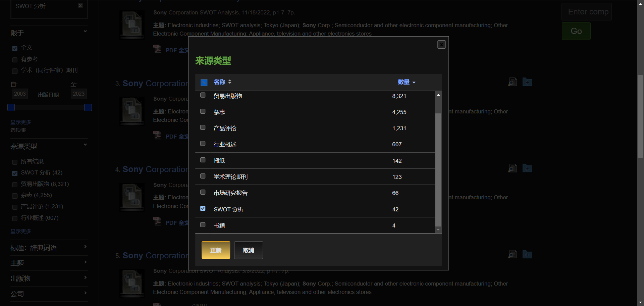The image size is (644, 306).
Task: Click the 更新 button
Action: pyautogui.click(x=216, y=250)
